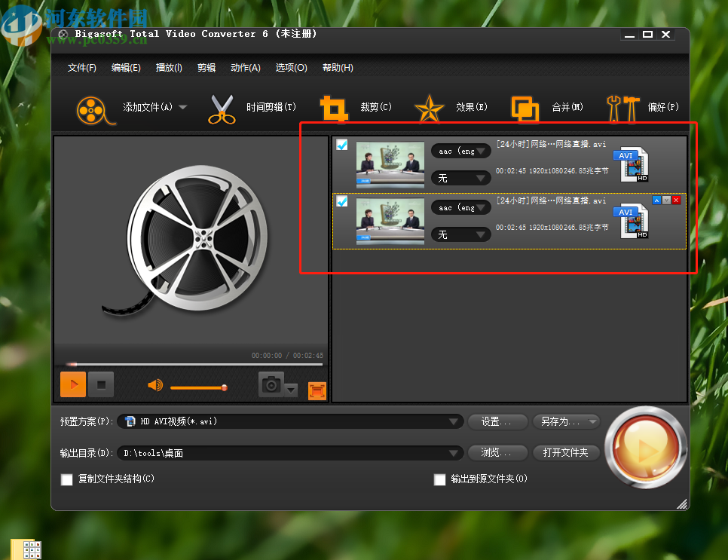Viewport: 728px width, 560px height.
Task: Open the 帮助(H) menu
Action: coord(338,68)
